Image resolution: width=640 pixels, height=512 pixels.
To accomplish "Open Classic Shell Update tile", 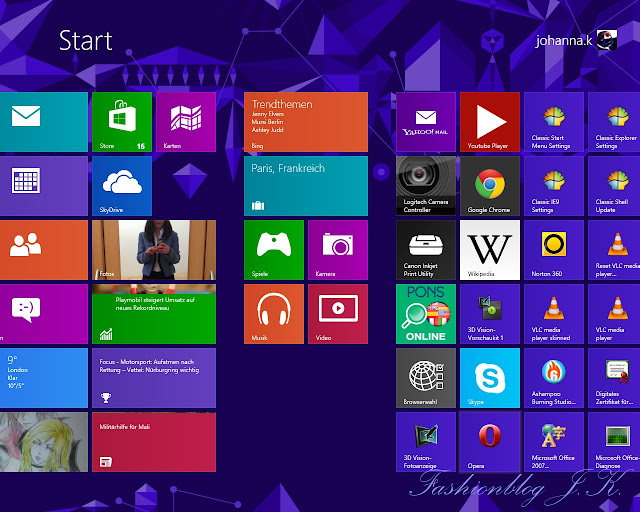I will point(614,186).
